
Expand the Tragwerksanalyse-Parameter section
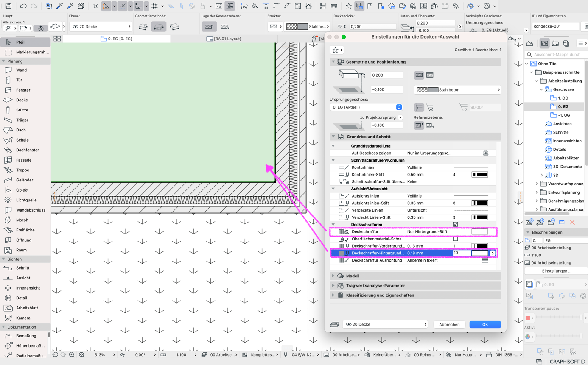[x=333, y=286]
